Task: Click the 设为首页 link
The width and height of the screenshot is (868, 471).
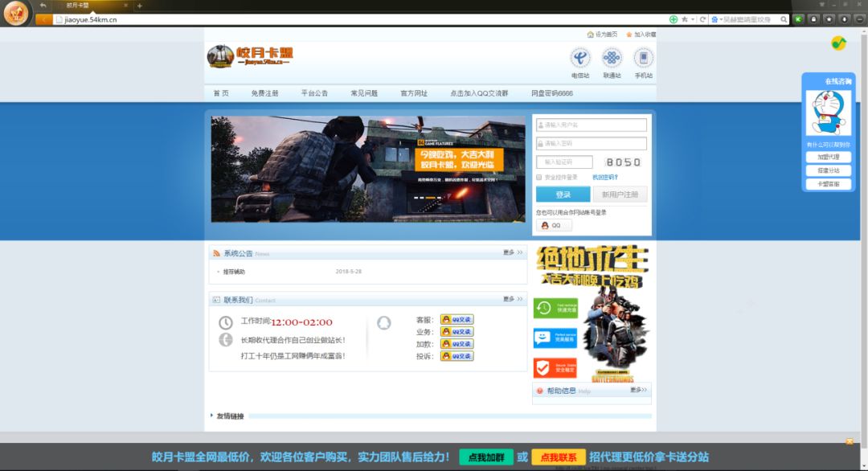Action: pos(602,35)
